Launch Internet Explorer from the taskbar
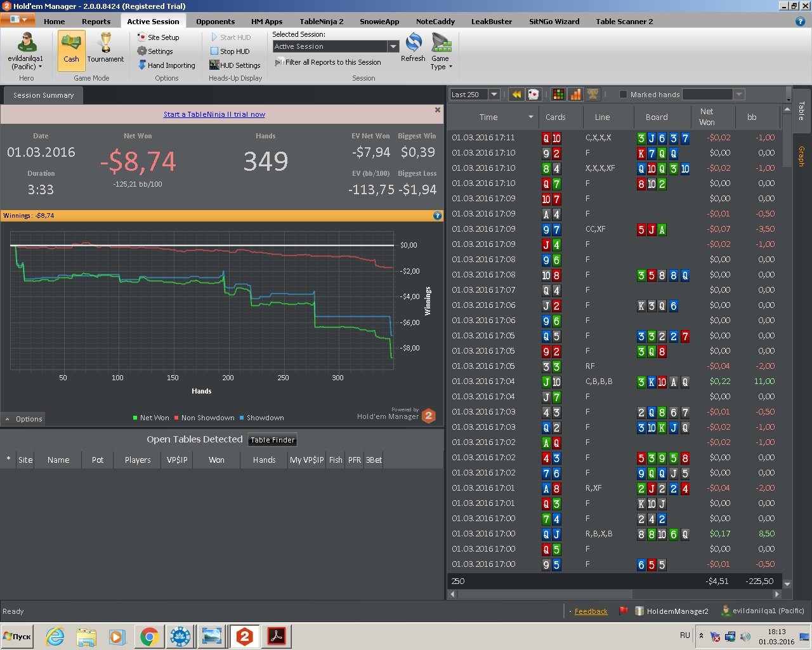 point(55,636)
